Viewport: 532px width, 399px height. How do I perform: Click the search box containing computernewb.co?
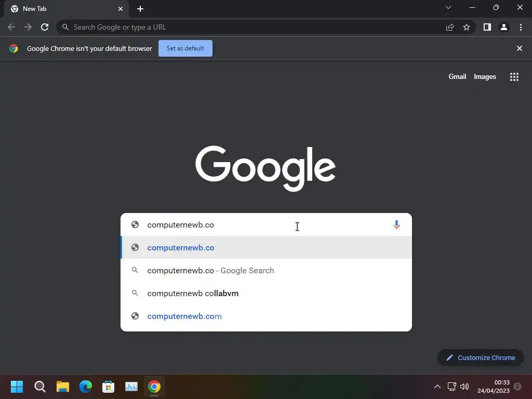click(x=266, y=224)
